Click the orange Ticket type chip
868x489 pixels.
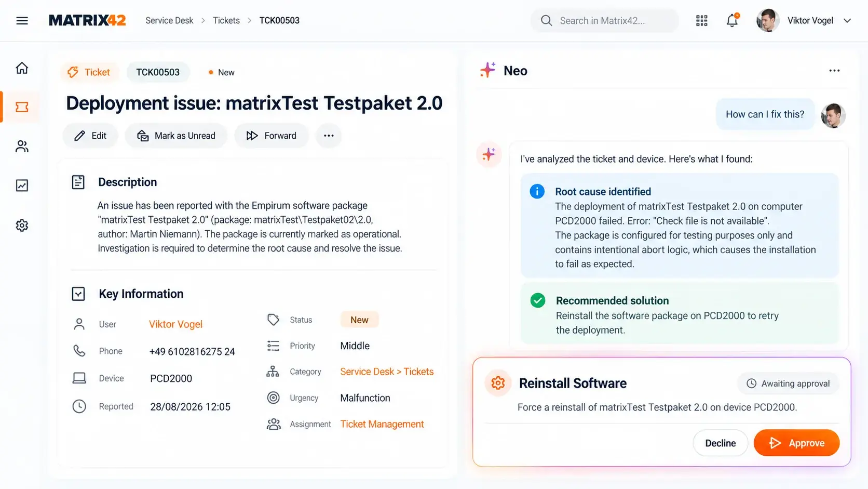(x=89, y=72)
